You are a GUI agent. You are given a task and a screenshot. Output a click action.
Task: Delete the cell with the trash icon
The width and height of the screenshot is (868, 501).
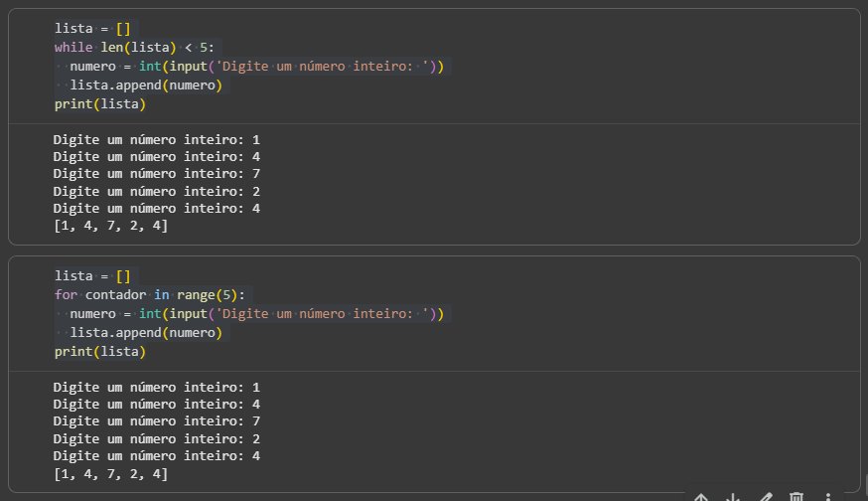tap(796, 497)
